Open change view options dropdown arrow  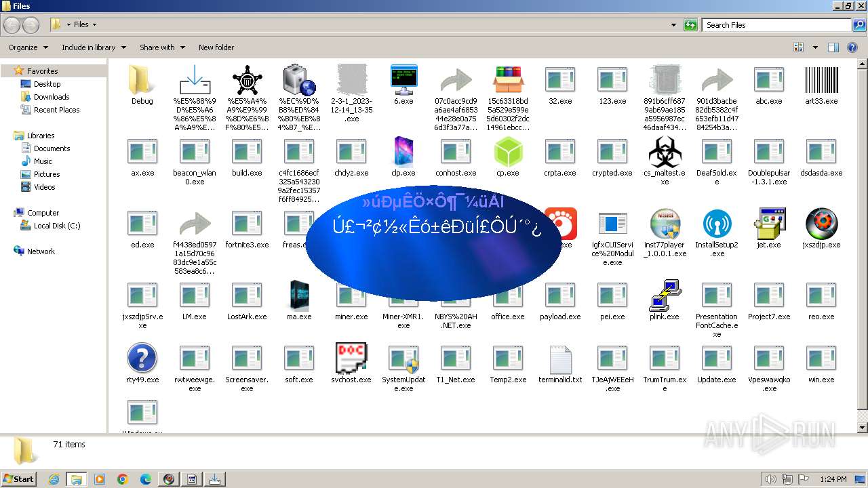click(x=815, y=47)
